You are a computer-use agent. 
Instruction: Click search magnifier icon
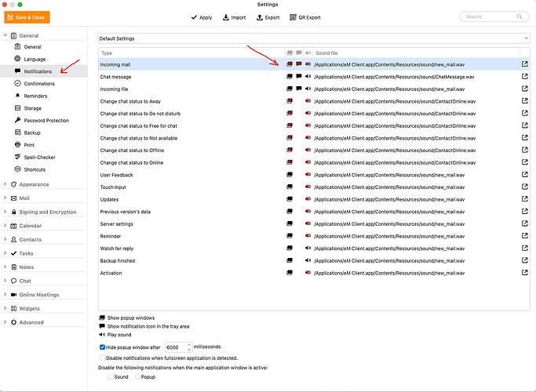tap(520, 16)
